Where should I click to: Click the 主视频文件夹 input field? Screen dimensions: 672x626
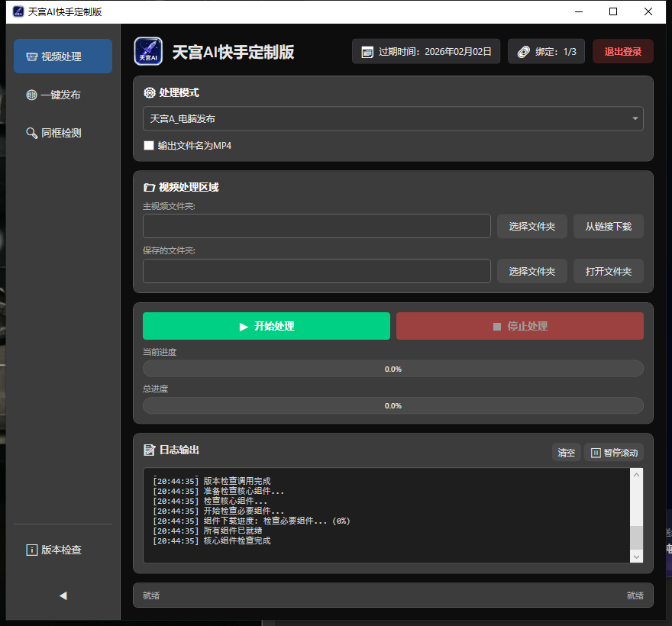point(316,226)
